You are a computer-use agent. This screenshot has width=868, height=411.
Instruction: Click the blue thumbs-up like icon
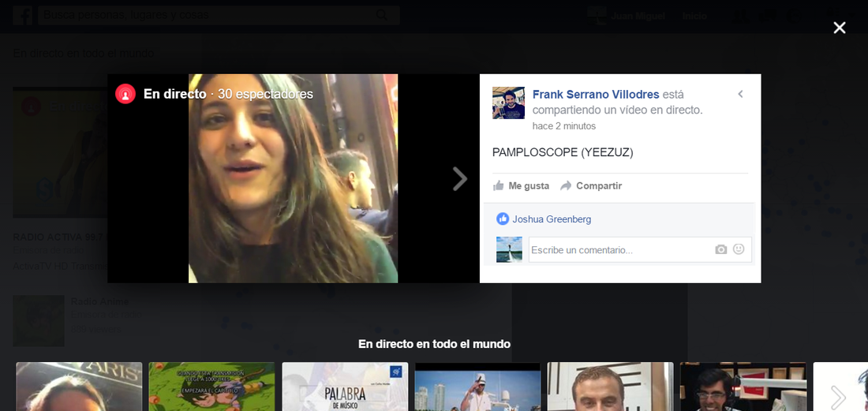(503, 219)
